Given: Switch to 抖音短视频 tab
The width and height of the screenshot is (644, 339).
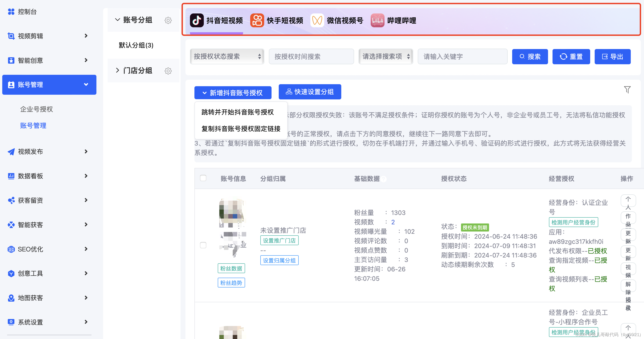Looking at the screenshot, I should [x=217, y=20].
